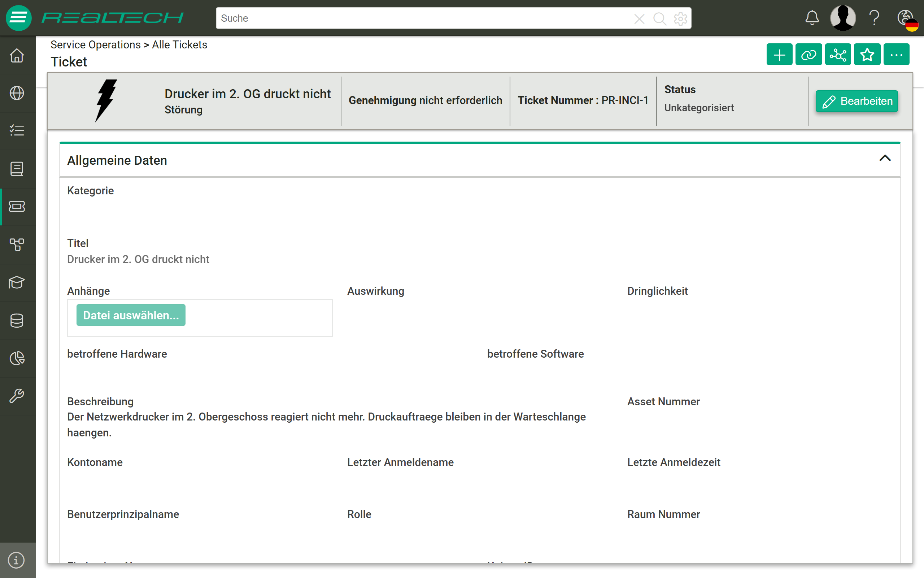Open the more options ellipsis menu

point(896,55)
